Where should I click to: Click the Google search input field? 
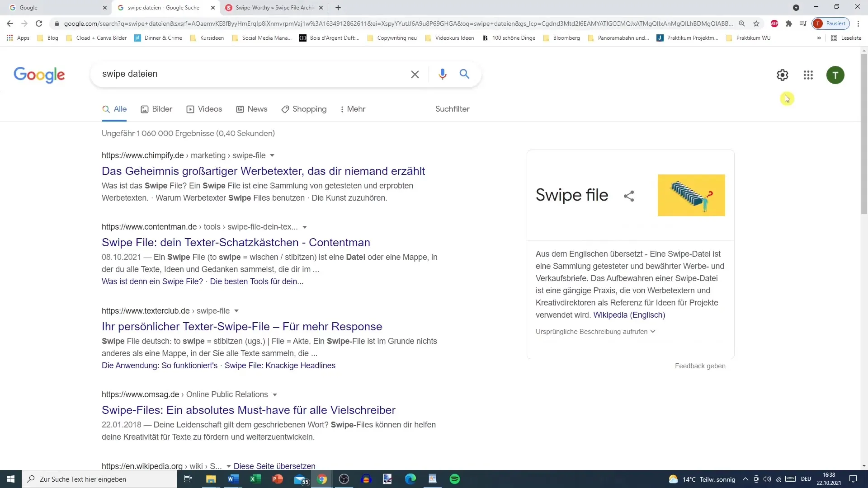point(253,74)
